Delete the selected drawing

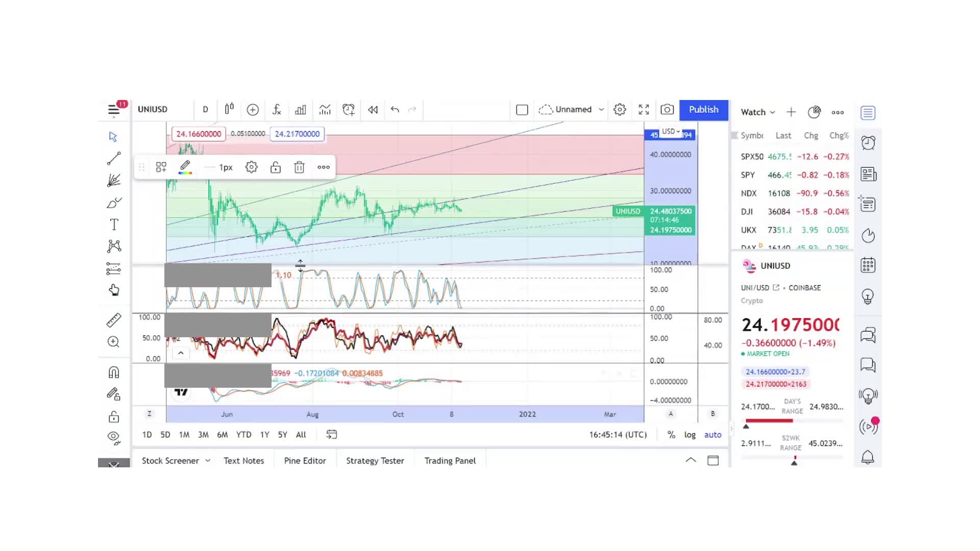pos(299,167)
